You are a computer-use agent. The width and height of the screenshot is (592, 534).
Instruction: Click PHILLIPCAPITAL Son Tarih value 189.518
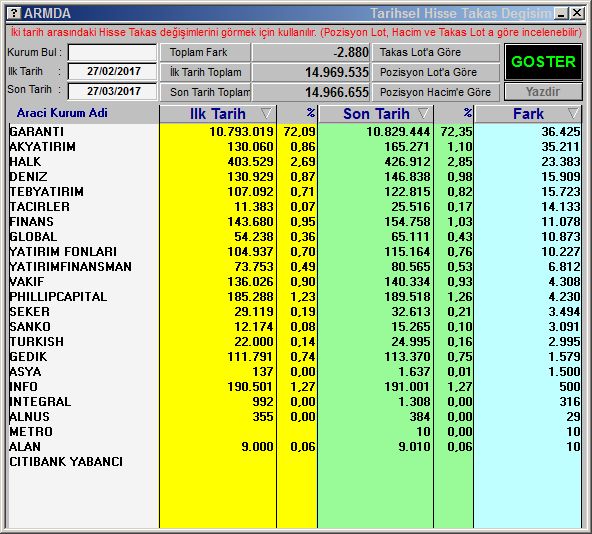tap(407, 296)
